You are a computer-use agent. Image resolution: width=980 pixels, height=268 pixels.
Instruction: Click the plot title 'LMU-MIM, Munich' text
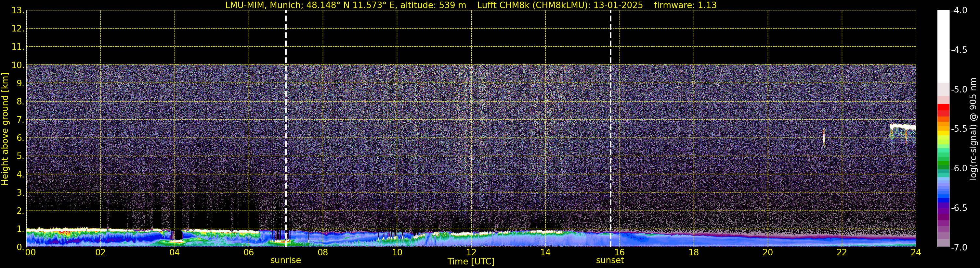click(x=263, y=5)
